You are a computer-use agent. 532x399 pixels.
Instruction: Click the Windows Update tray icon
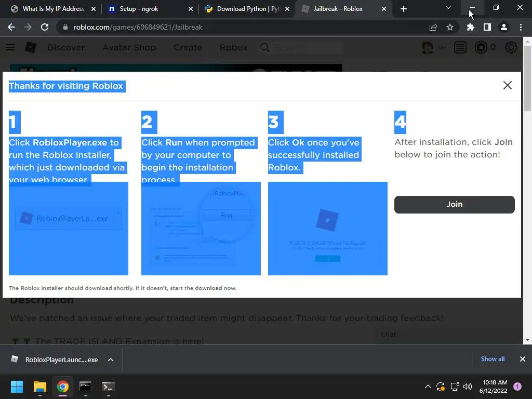click(x=441, y=387)
